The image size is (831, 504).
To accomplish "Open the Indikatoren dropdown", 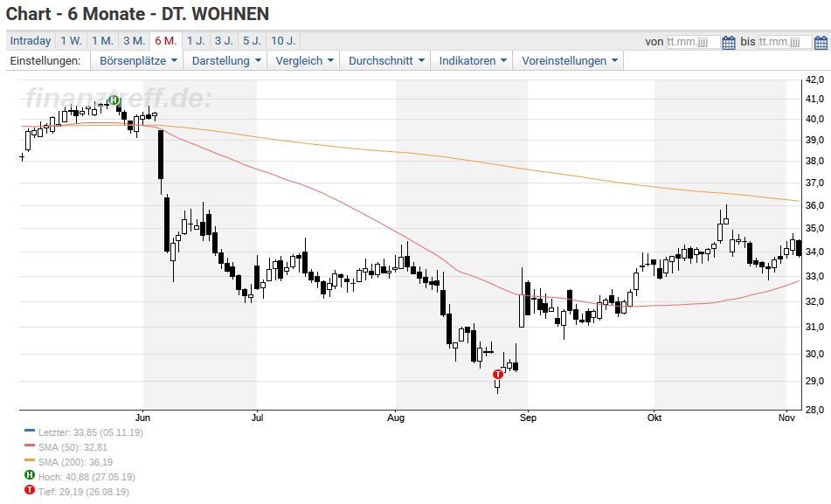I will click(x=472, y=60).
